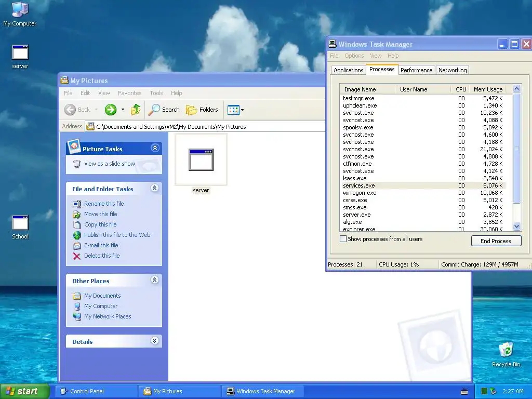
Task: Open the View menu in Task Manager
Action: click(376, 56)
